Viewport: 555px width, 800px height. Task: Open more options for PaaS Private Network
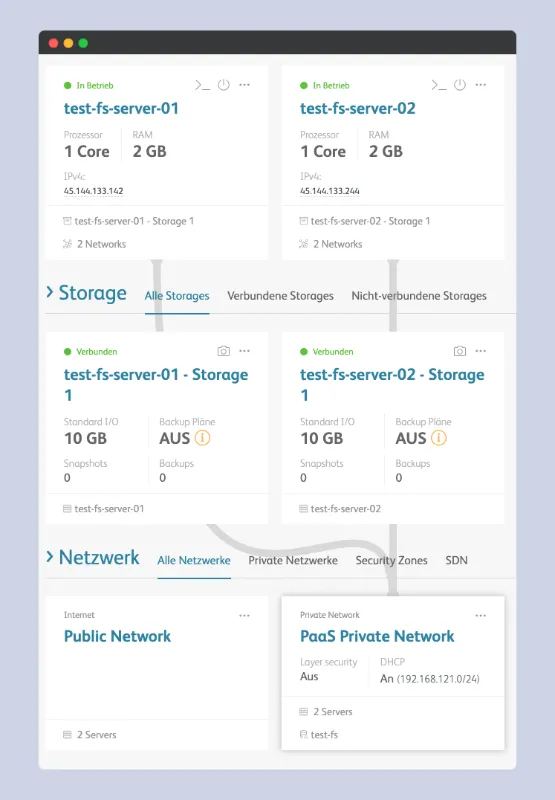click(x=481, y=615)
